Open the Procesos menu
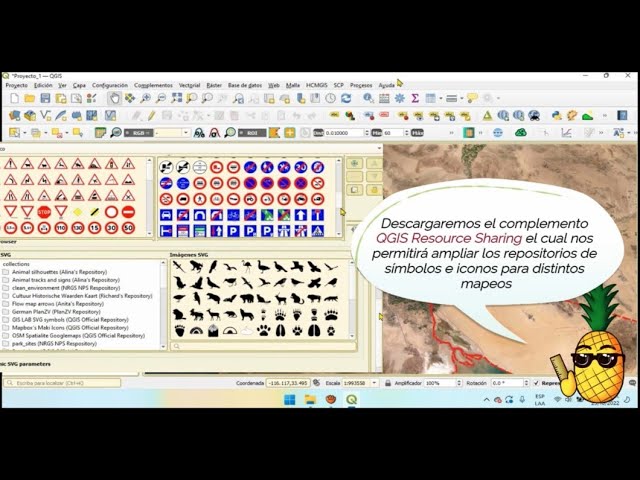The width and height of the screenshot is (640, 480). coord(361,85)
